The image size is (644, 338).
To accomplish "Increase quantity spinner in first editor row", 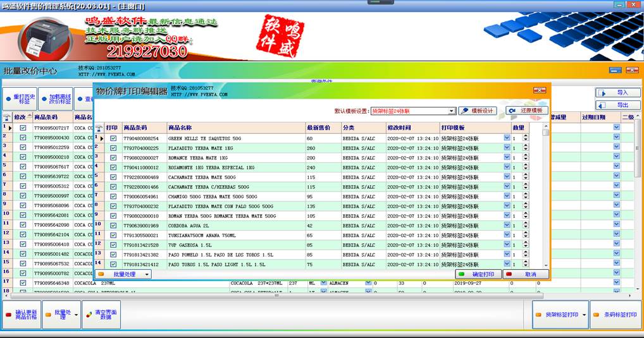I will pos(525,136).
